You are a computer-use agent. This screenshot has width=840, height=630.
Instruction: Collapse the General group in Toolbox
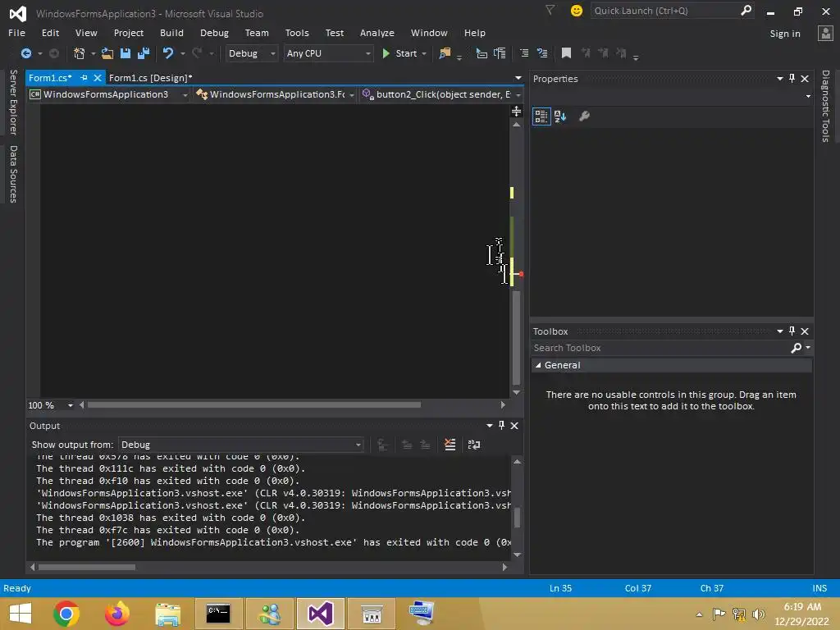pos(538,365)
